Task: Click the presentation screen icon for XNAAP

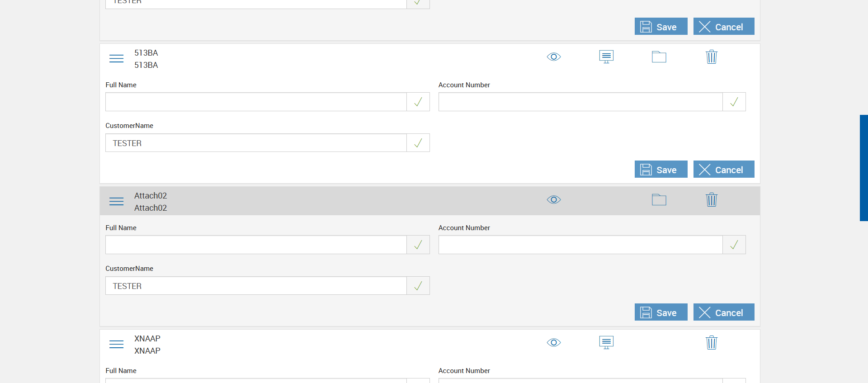Action: pos(606,343)
